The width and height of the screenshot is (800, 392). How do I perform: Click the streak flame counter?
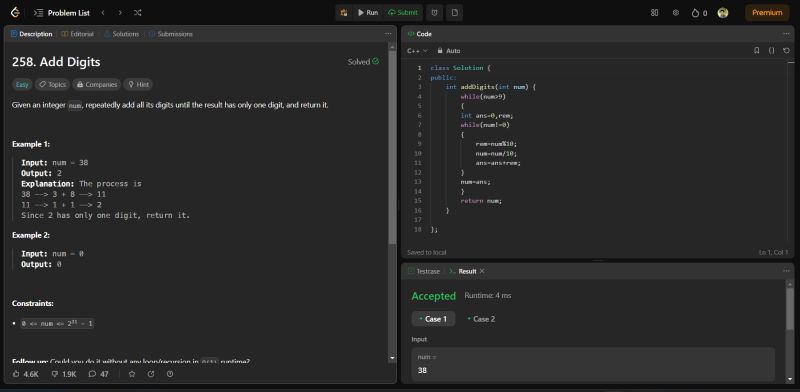(699, 13)
